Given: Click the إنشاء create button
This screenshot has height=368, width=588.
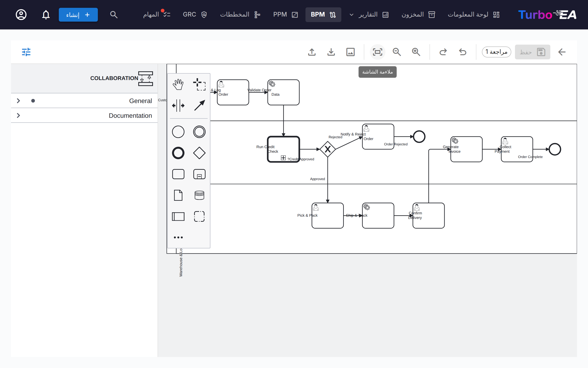Looking at the screenshot, I should pyautogui.click(x=78, y=14).
